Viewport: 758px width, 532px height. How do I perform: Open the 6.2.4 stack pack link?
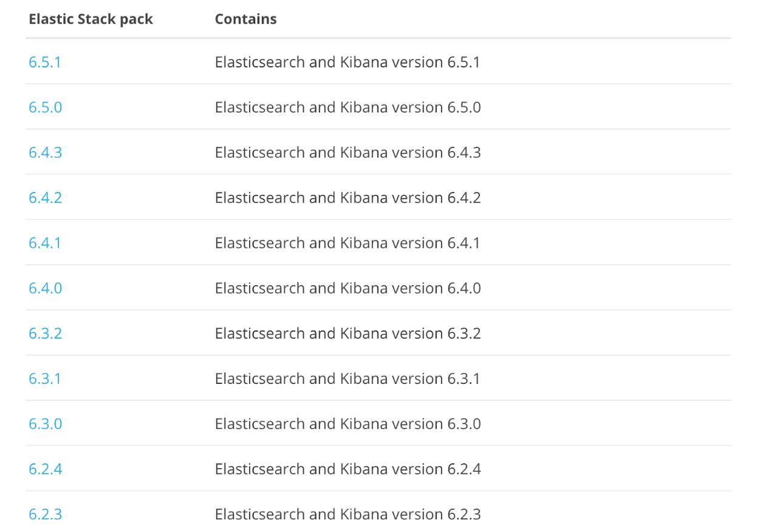pyautogui.click(x=46, y=469)
